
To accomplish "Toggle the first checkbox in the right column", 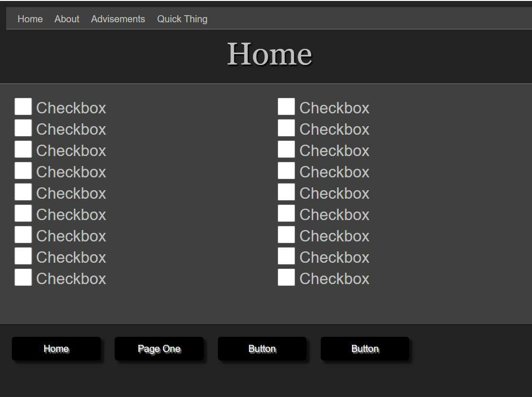I will pyautogui.click(x=286, y=107).
